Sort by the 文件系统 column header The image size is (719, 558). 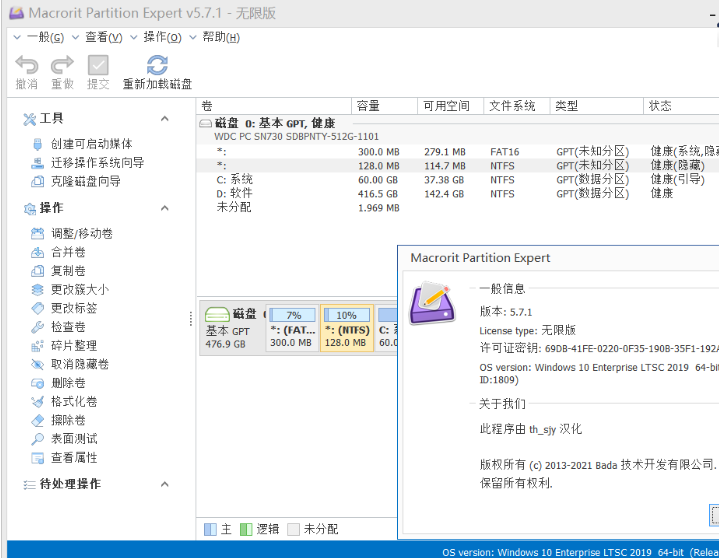coord(516,106)
